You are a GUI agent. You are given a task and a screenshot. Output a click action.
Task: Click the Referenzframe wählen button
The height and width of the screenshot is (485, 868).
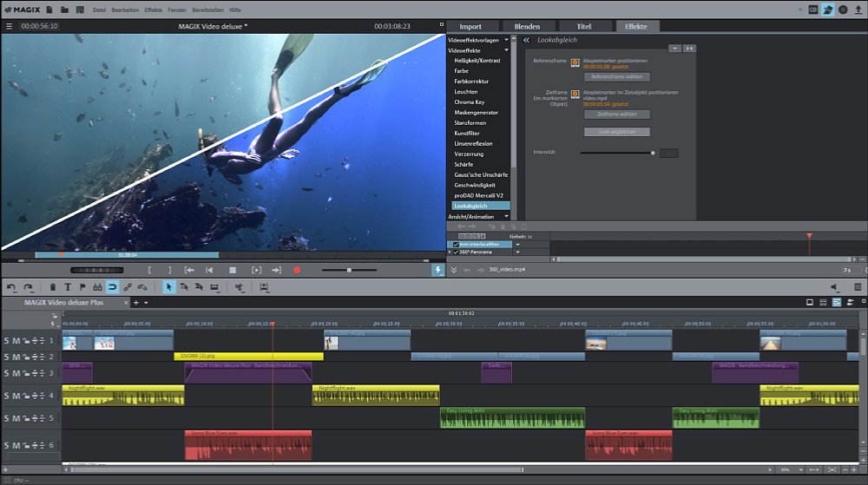616,77
